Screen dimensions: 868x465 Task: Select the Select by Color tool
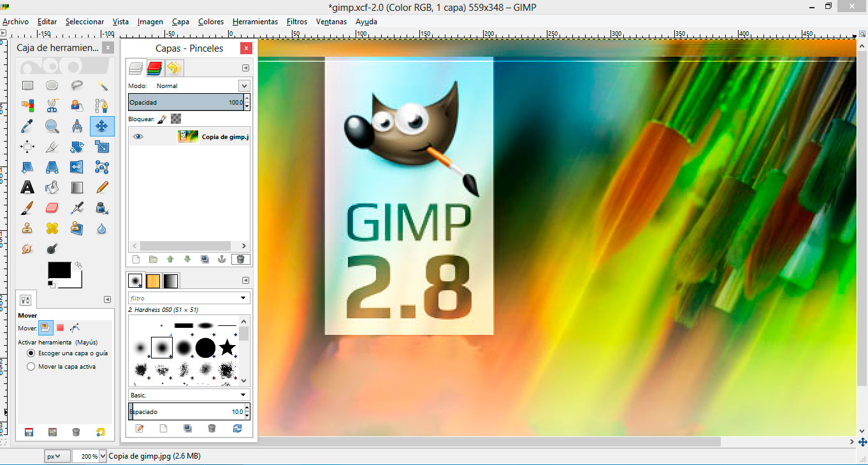coord(27,105)
